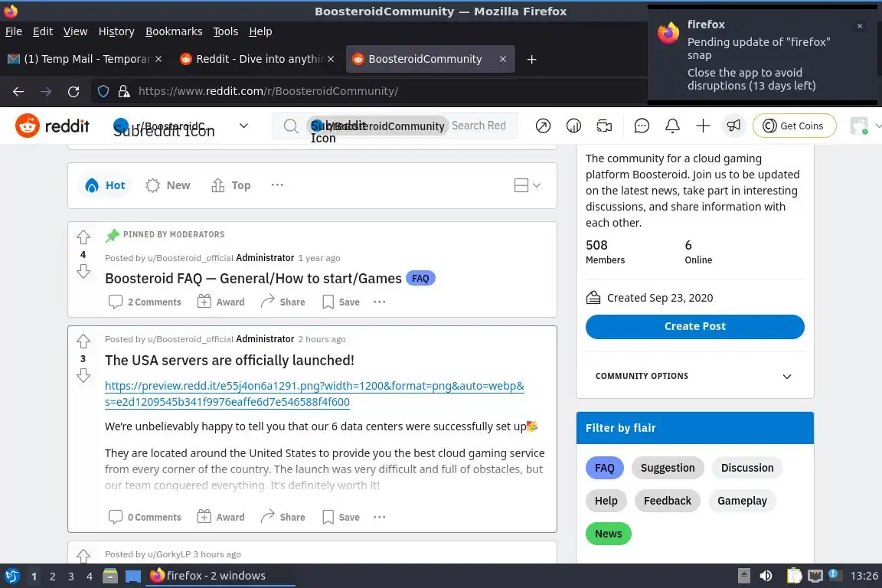Open more sort options ellipsis
The height and width of the screenshot is (588, 882).
(277, 185)
